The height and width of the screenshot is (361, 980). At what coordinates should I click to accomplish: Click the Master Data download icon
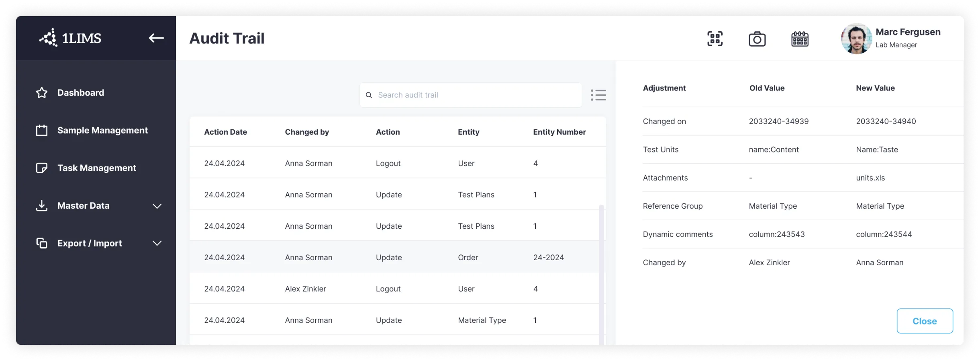pyautogui.click(x=42, y=205)
